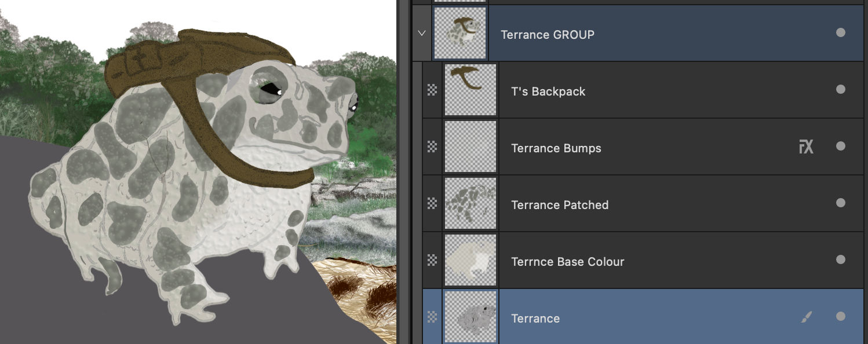Hide the Terrance Bumps layer

(x=841, y=147)
